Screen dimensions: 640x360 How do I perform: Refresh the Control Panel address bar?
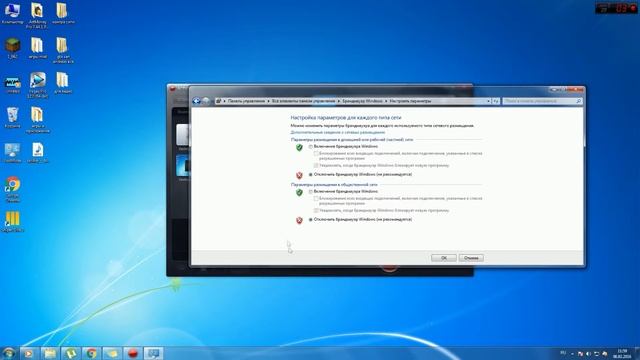click(x=496, y=101)
